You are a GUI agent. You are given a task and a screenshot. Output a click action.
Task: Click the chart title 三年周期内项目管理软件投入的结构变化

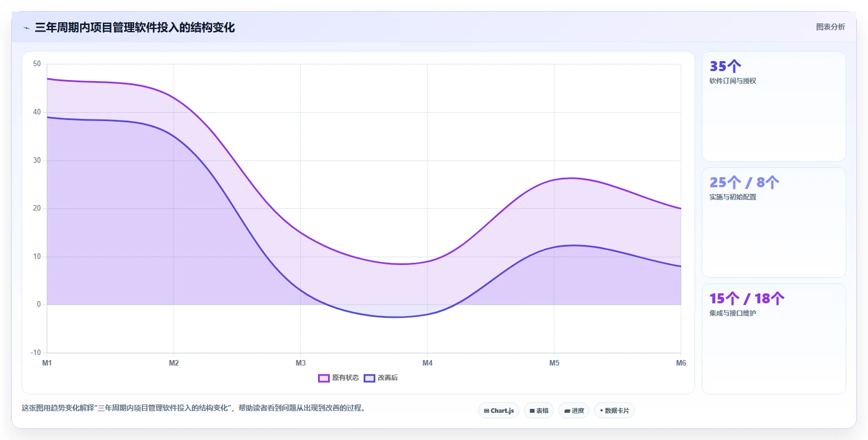point(135,28)
